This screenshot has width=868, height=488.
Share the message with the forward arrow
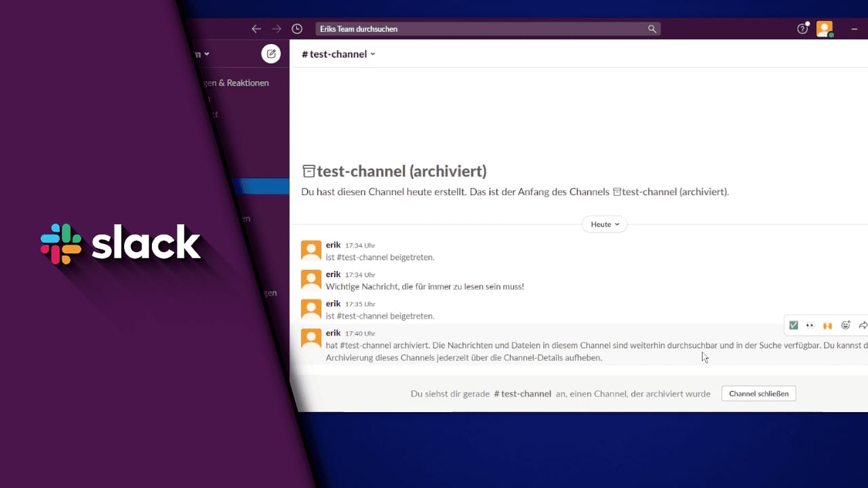(863, 325)
